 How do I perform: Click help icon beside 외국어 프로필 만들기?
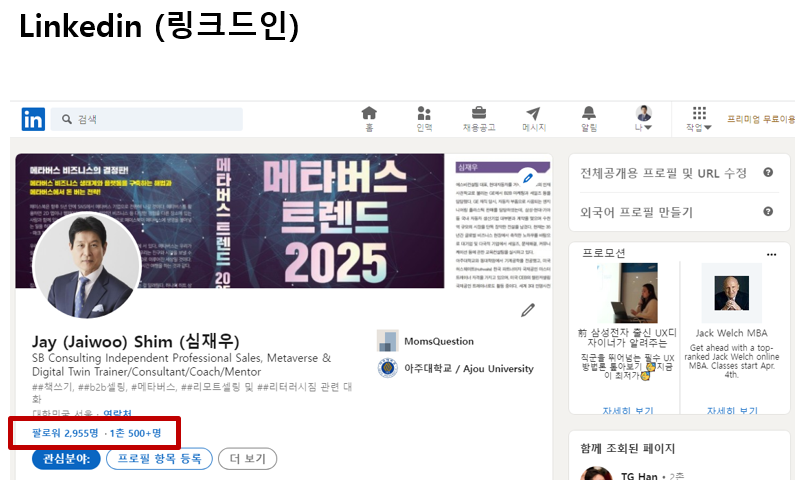tap(768, 211)
